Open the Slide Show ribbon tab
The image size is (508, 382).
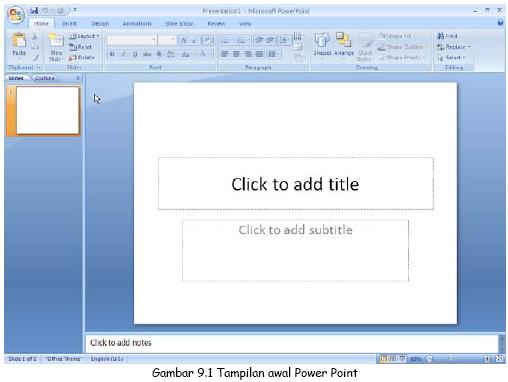(179, 24)
